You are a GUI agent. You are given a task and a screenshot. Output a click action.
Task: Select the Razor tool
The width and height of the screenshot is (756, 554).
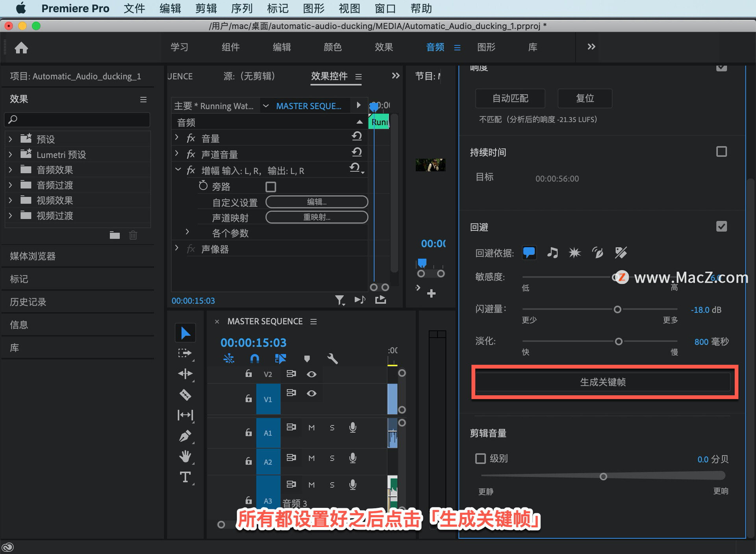(185, 395)
